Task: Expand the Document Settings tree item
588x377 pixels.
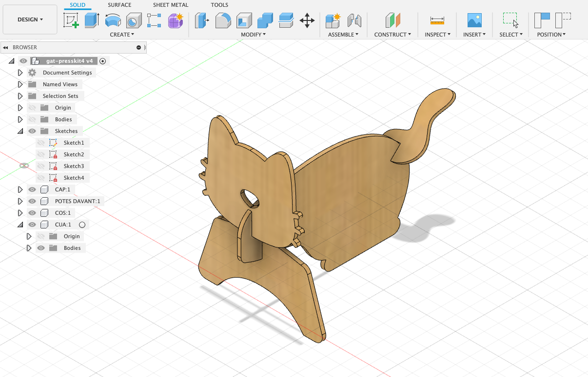Action: pos(20,72)
